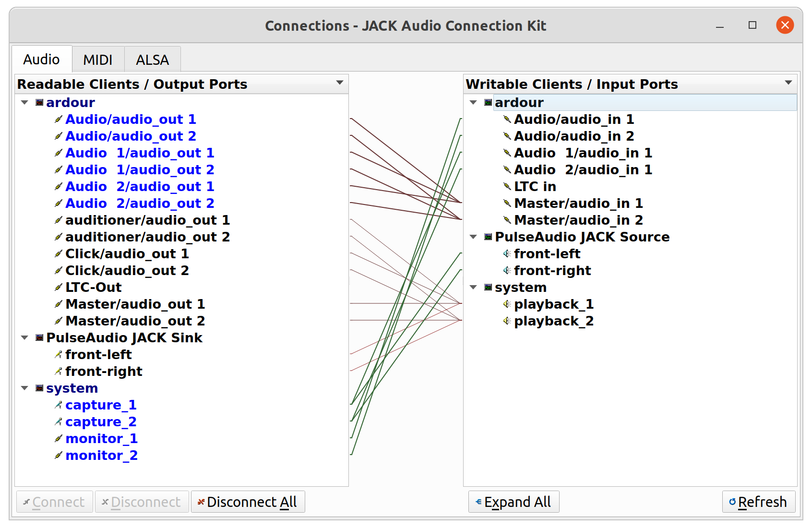Click the Connect button
This screenshot has height=529, width=812.
(55, 502)
